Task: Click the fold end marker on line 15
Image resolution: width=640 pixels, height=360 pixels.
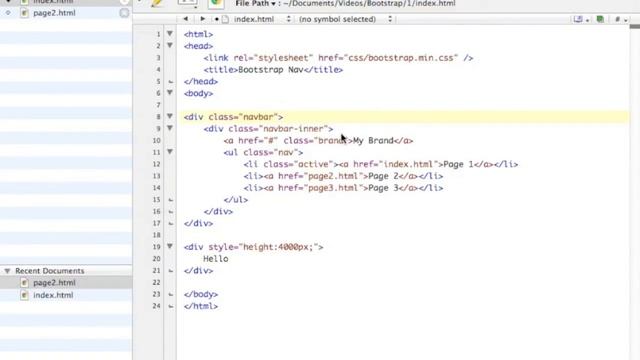Action: point(170,200)
